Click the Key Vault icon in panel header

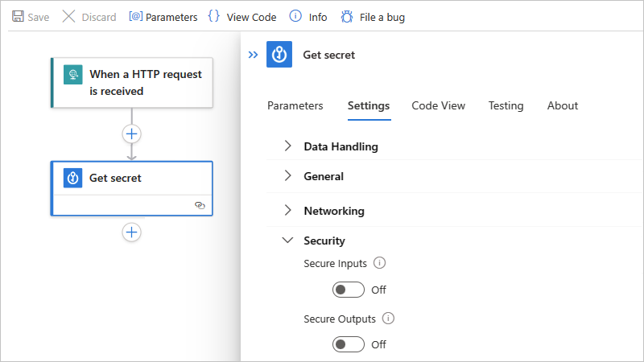(279, 55)
